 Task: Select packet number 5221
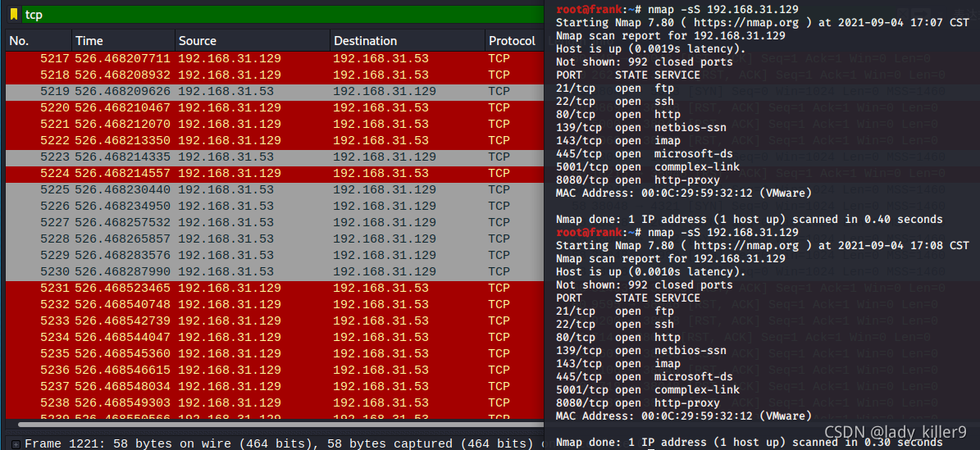point(275,125)
